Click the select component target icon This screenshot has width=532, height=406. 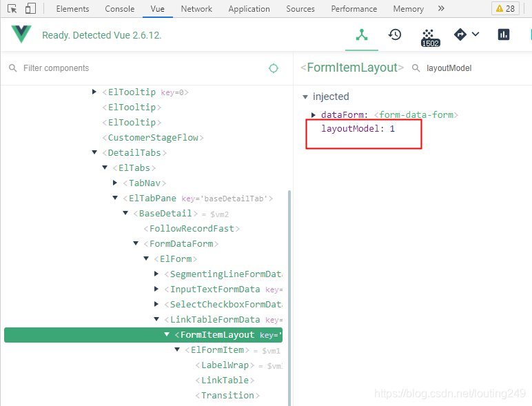tap(274, 68)
